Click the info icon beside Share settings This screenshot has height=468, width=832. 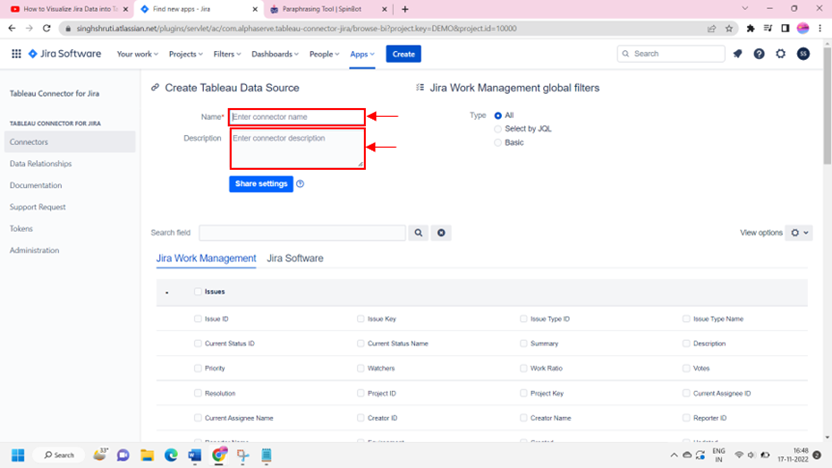[x=300, y=184]
